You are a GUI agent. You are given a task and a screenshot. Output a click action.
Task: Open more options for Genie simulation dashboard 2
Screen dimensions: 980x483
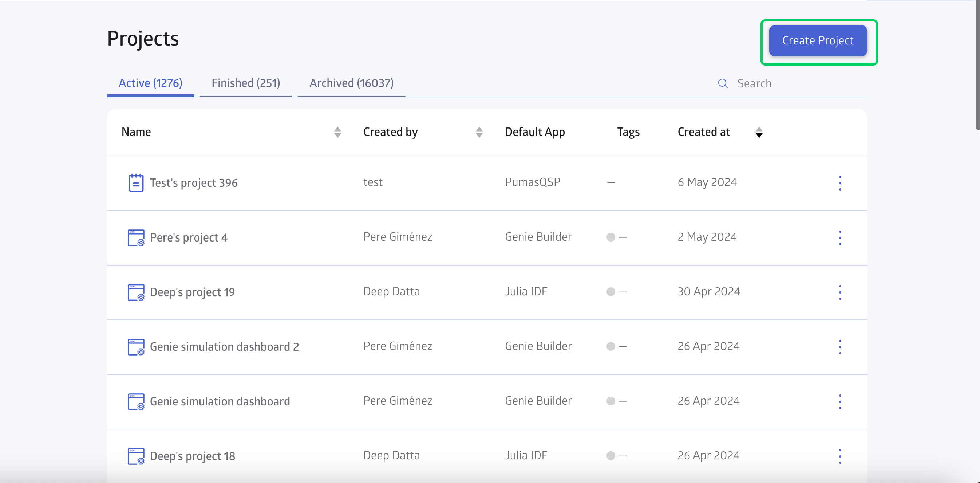(840, 347)
